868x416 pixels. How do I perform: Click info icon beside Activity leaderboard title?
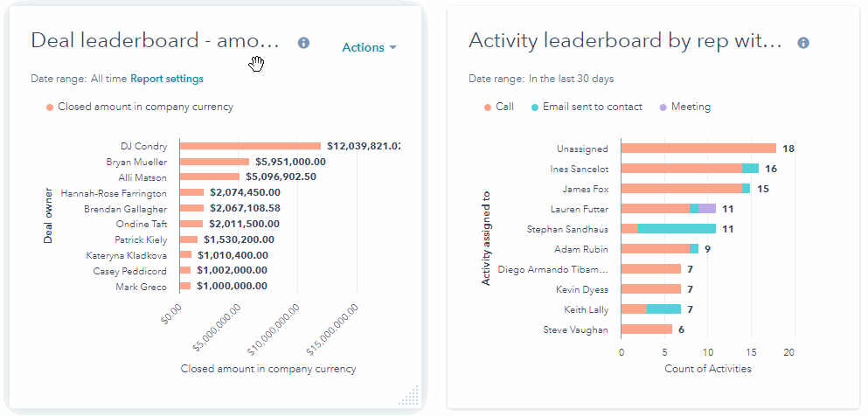(803, 43)
